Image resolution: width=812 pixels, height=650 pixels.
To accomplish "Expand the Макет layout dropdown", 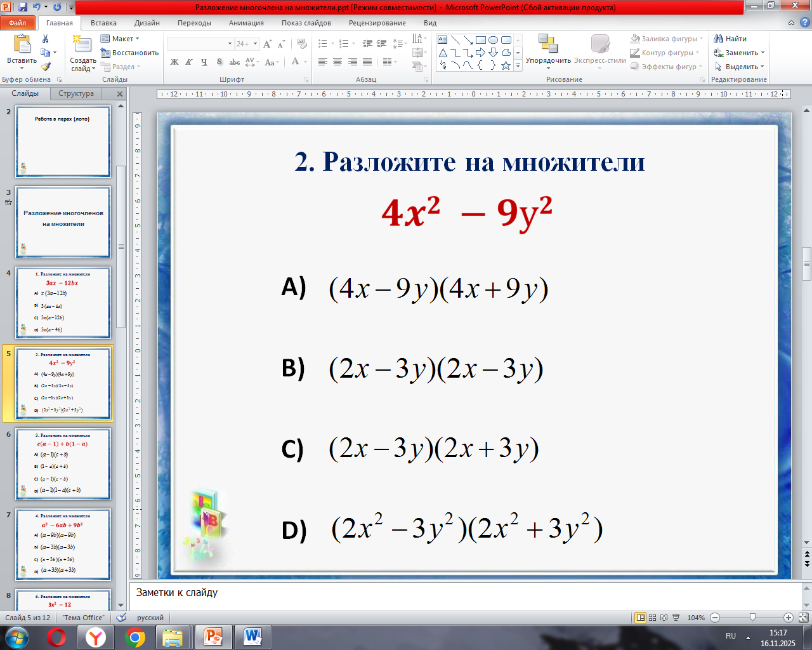I will [x=121, y=39].
